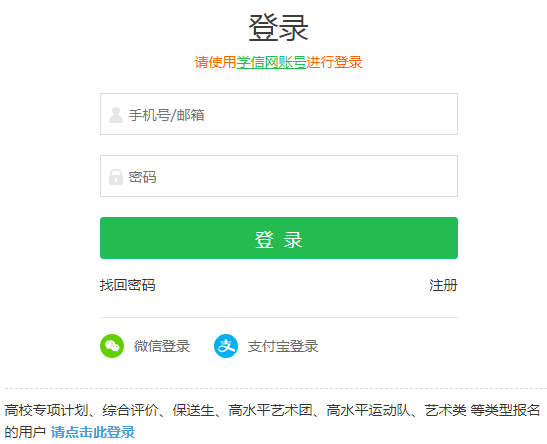The image size is (547, 444).
Task: Go to 注册 registration link
Action: pos(443,285)
